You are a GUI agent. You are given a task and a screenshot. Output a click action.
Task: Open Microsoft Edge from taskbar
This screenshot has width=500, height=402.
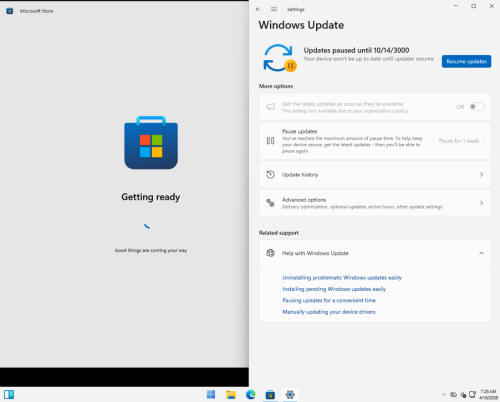click(x=250, y=395)
